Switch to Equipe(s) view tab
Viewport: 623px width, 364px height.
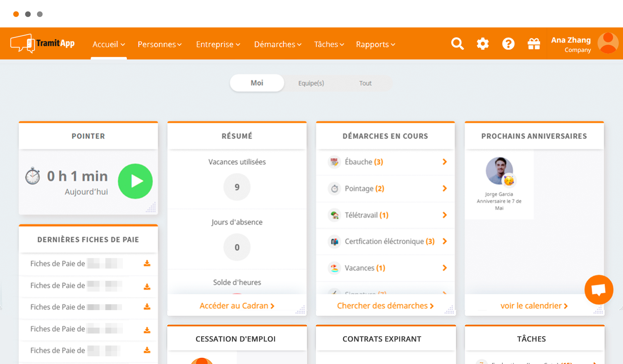pos(311,83)
